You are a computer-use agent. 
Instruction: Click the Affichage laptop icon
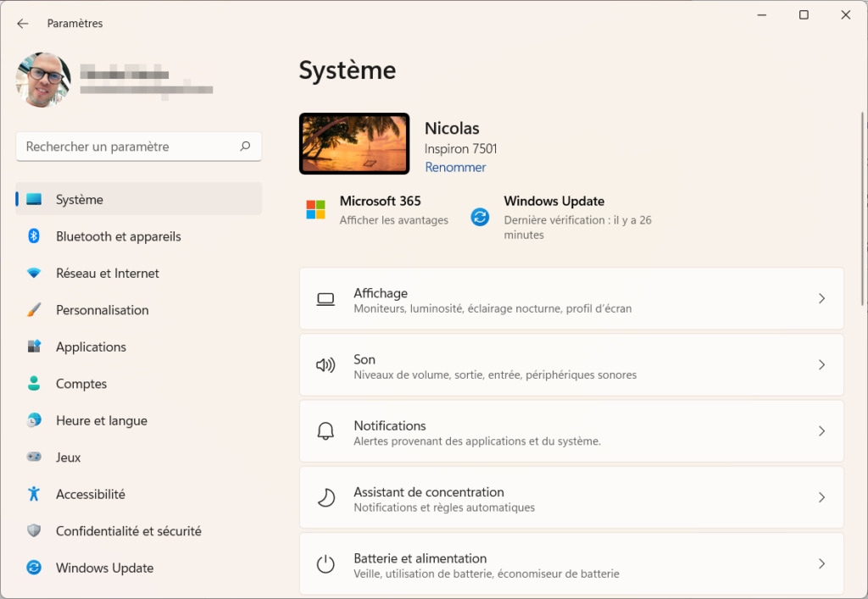pos(325,299)
